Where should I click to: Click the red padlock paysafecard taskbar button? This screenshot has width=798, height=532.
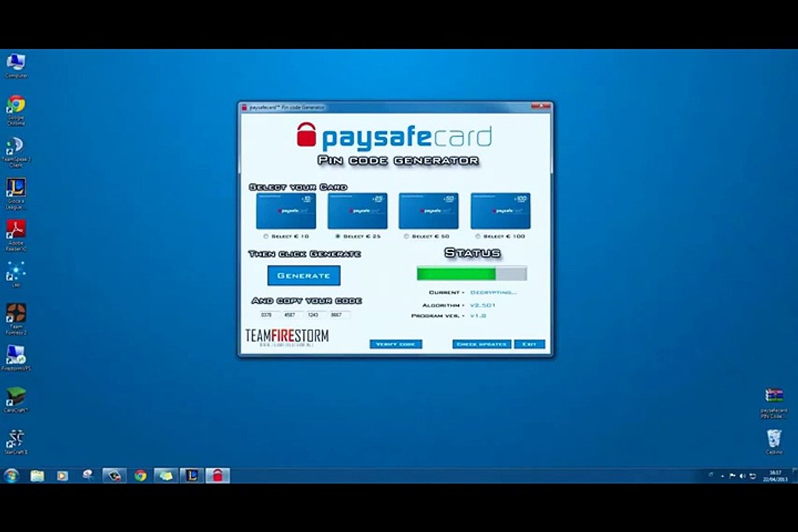click(218, 476)
